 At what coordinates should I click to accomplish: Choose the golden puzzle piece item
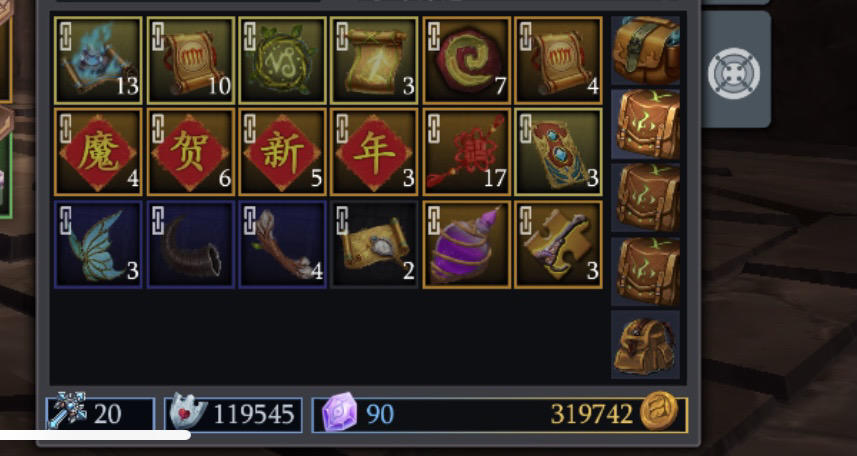click(x=559, y=244)
